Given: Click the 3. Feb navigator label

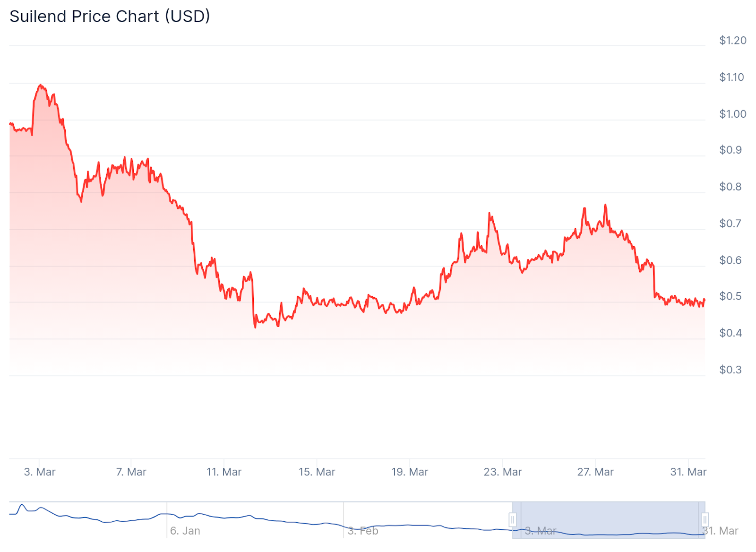Looking at the screenshot, I should 363,531.
